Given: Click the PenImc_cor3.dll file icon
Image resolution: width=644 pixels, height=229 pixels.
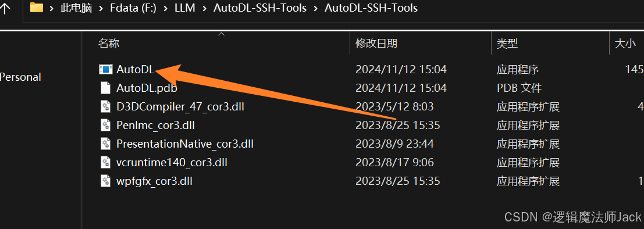Looking at the screenshot, I should pos(105,125).
